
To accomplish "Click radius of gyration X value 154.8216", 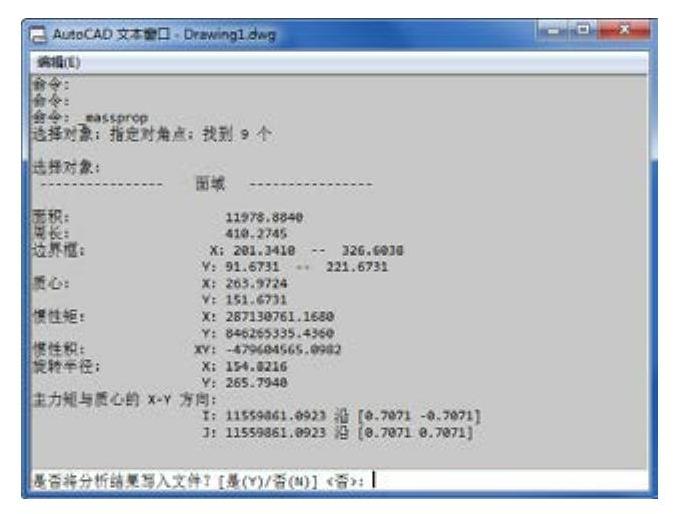I will [256, 367].
